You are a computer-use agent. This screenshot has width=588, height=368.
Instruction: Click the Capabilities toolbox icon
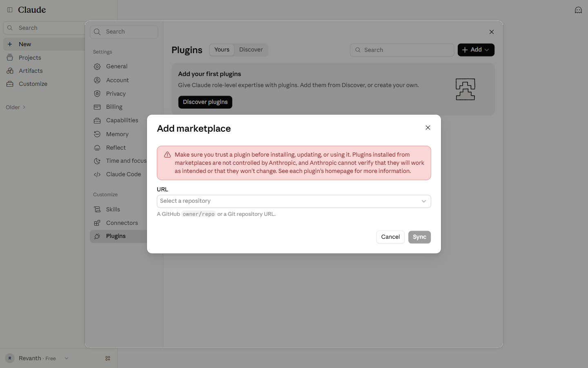tap(97, 120)
